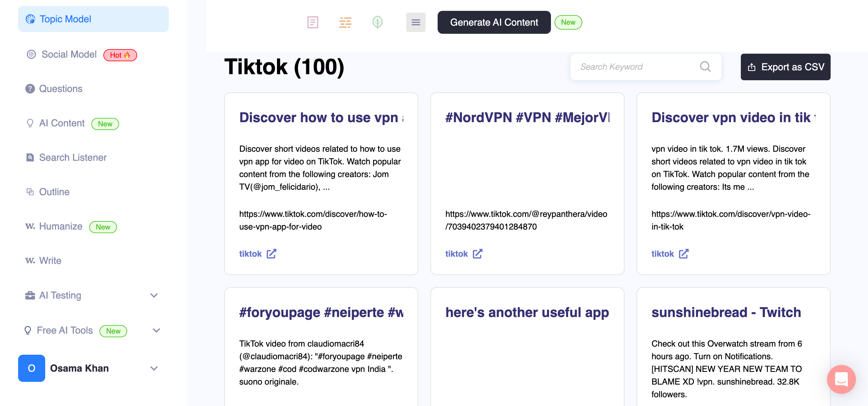Switch to the green leaf tree view icon
Screen dimensions: 868x406
[x=377, y=23]
